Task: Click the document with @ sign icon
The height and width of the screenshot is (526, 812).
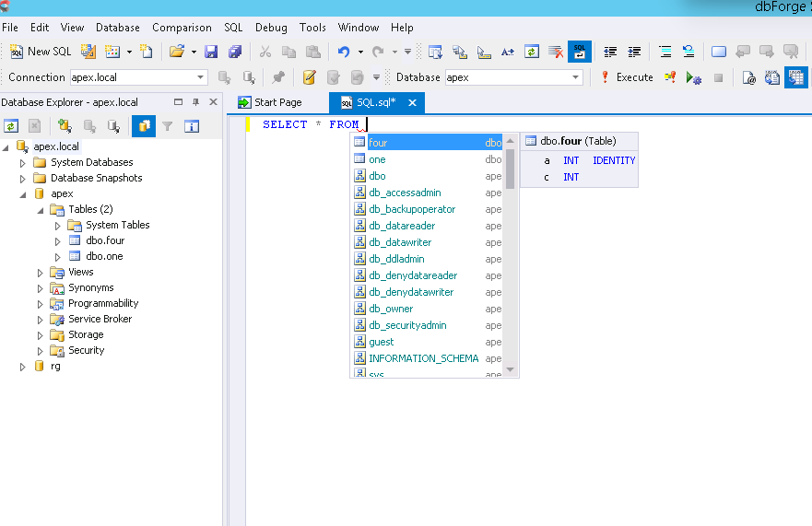Action: click(748, 77)
